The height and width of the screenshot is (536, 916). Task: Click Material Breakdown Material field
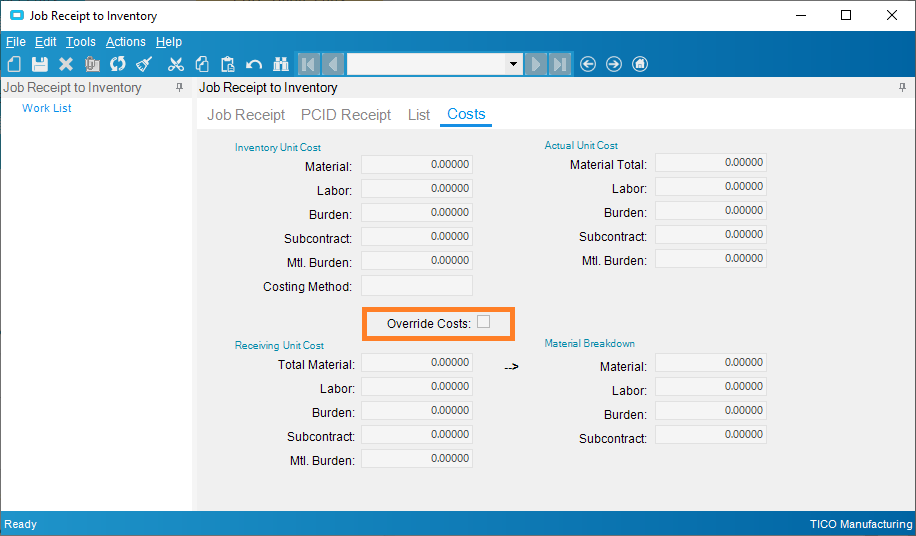[710, 363]
